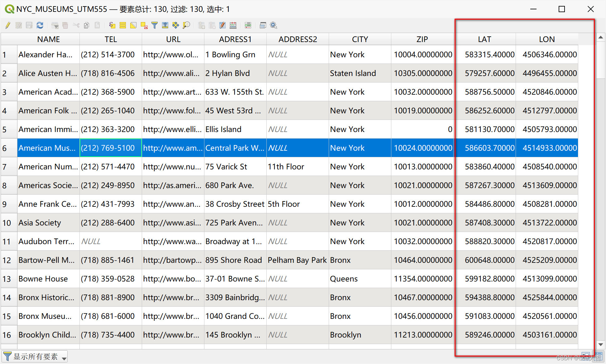606x364 pixels.
Task: Click the '2 Hylan Blvd' address cell
Action: click(x=235, y=73)
